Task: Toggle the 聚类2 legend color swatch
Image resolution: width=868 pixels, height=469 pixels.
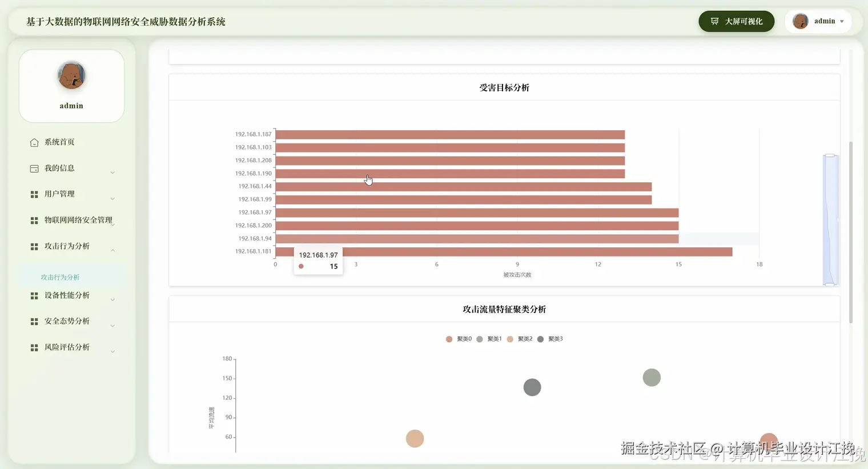Action: (509, 338)
